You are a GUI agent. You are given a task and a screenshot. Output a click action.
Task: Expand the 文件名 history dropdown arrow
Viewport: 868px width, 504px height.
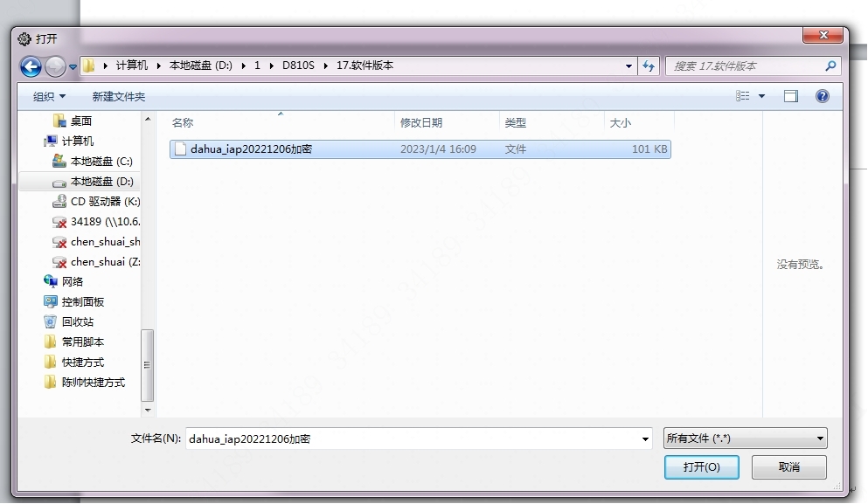[645, 439]
